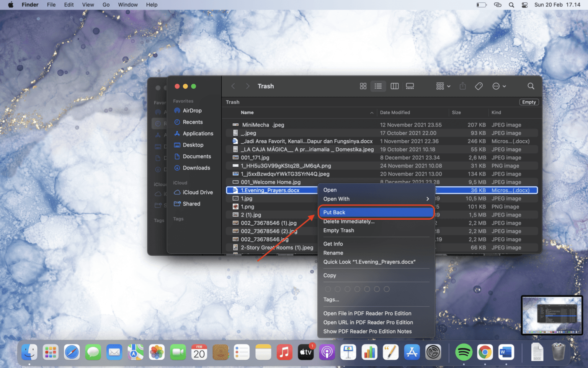Open the Action ellipsis menu
588x368 pixels.
tap(499, 86)
